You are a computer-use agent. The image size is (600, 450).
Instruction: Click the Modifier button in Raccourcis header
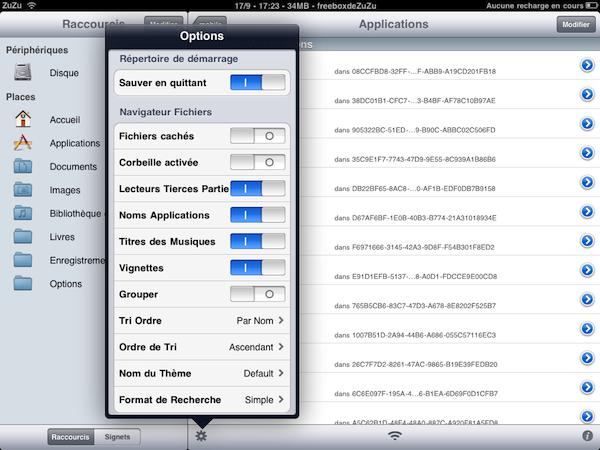tap(164, 21)
